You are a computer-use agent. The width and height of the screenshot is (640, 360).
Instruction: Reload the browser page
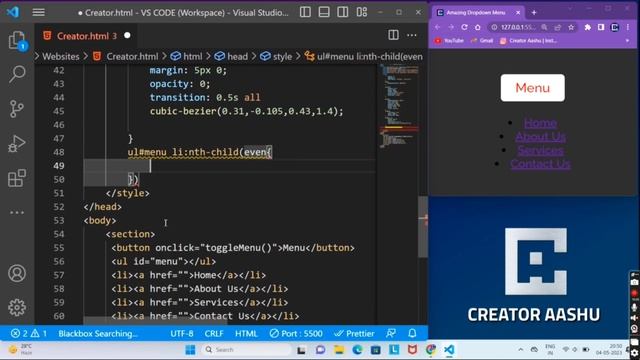[464, 27]
